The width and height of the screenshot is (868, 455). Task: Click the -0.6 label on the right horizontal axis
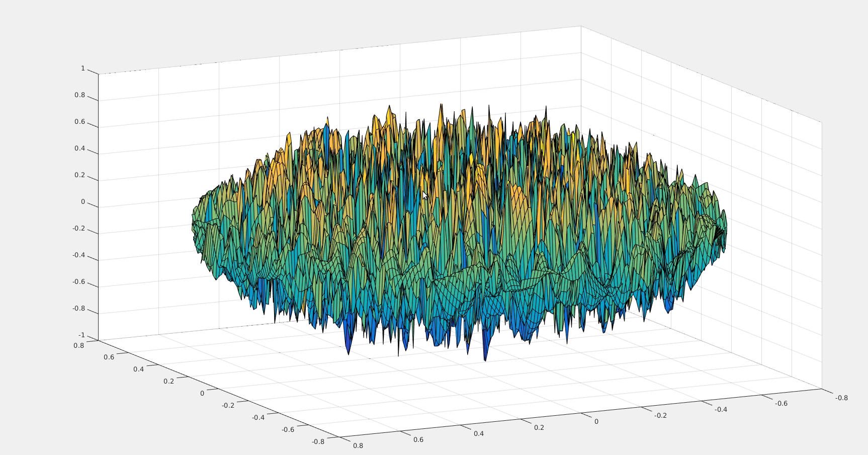(780, 403)
